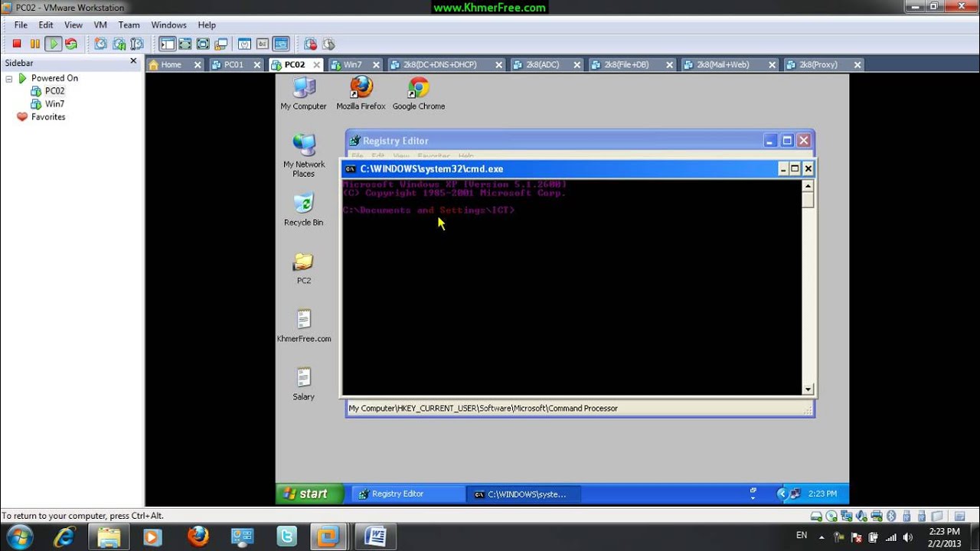Click the green Power On toolbar button

point(53,44)
